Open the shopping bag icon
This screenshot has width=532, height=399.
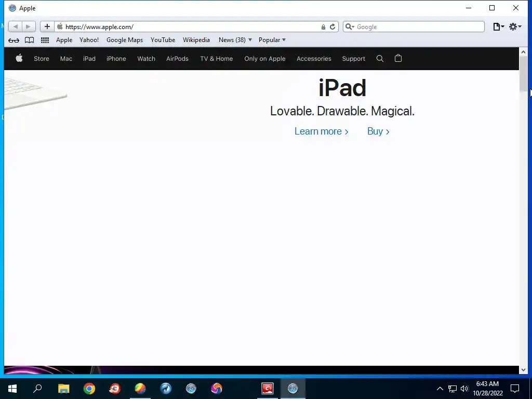(398, 58)
